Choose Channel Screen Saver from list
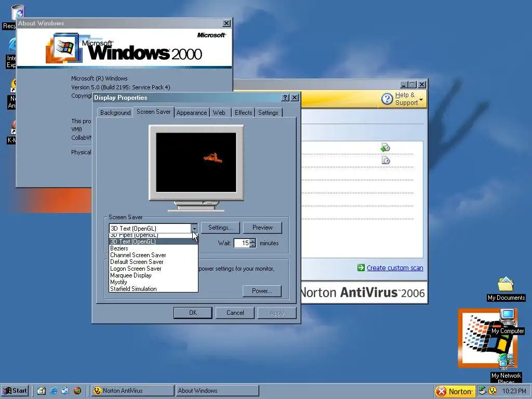 [153, 255]
